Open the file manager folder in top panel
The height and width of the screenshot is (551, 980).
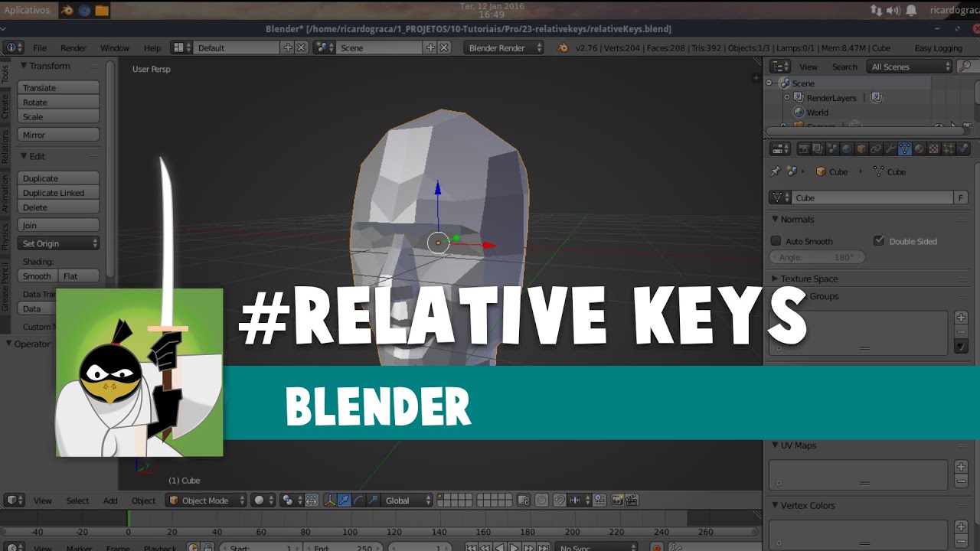click(101, 10)
